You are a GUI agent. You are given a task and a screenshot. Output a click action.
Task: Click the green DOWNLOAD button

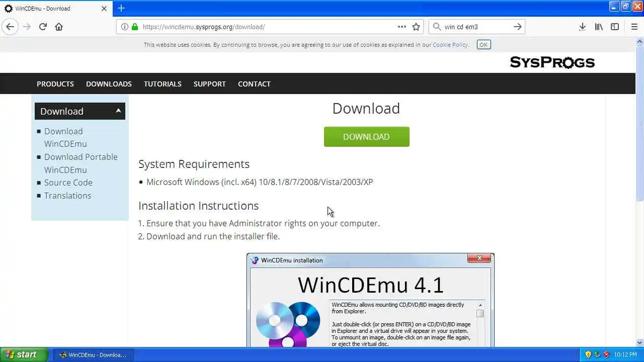(x=366, y=137)
